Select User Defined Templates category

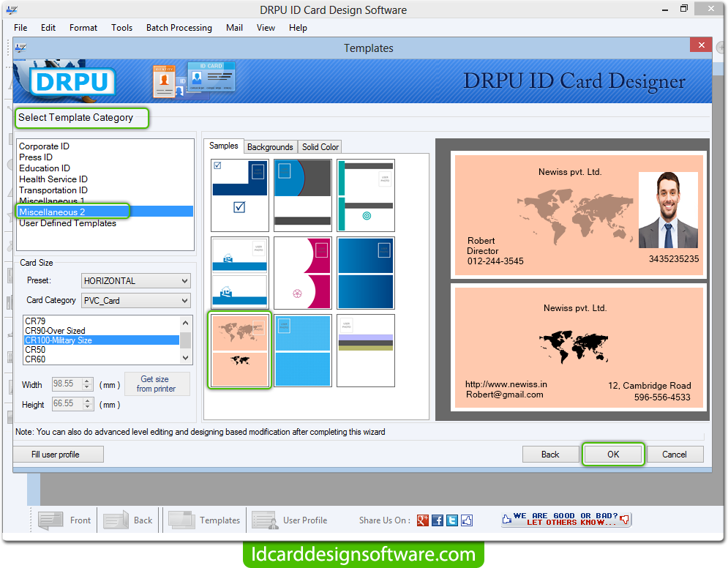(105, 223)
